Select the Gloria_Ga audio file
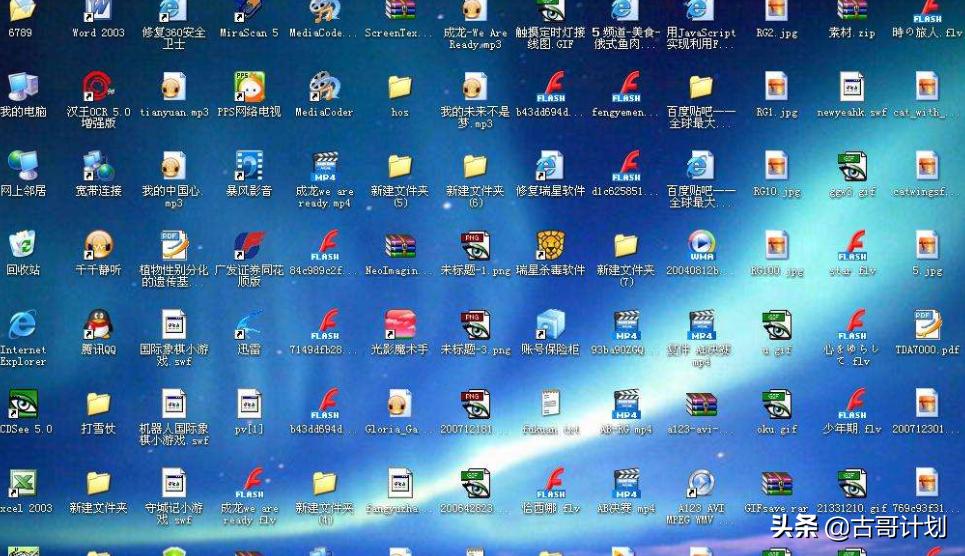 pos(400,404)
